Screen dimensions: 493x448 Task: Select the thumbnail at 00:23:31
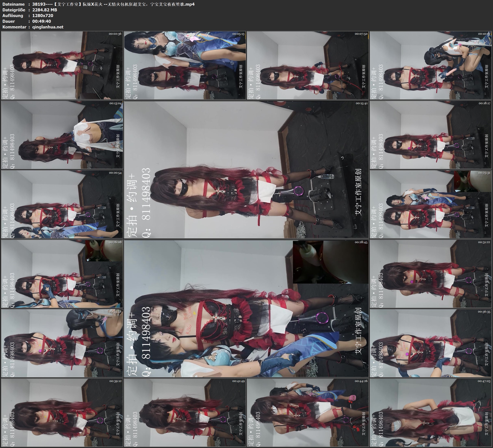[430, 204]
